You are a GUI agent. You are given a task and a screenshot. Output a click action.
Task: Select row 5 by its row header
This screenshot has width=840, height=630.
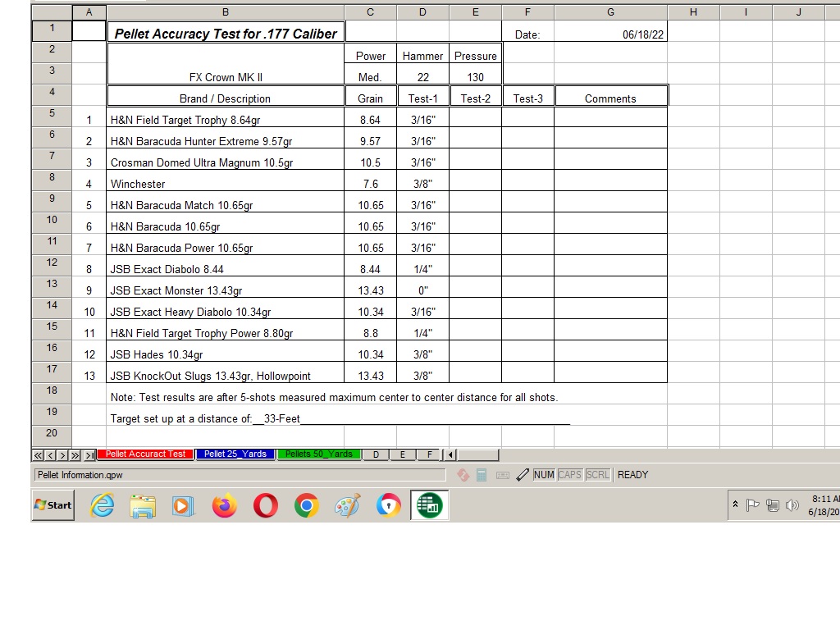click(52, 116)
